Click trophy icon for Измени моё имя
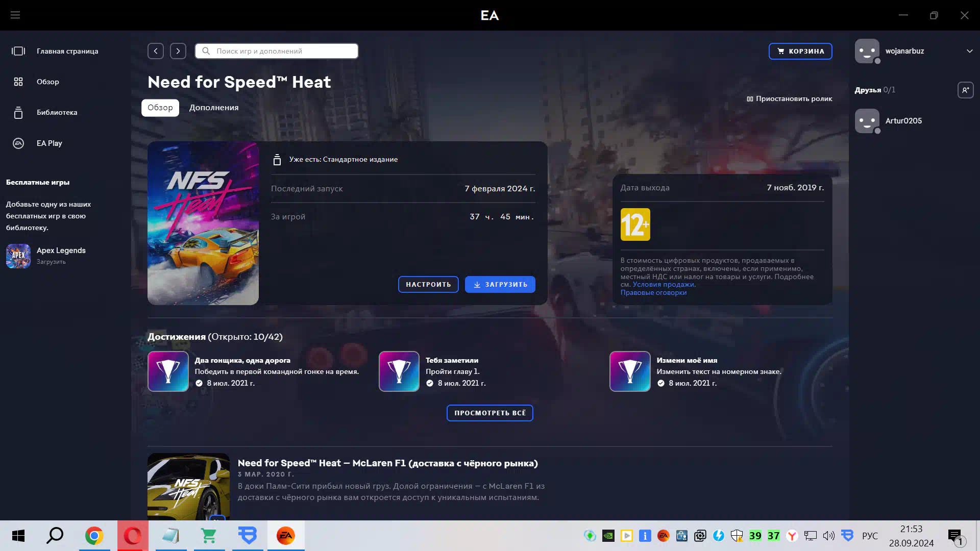Viewport: 980px width, 551px height. coord(630,371)
